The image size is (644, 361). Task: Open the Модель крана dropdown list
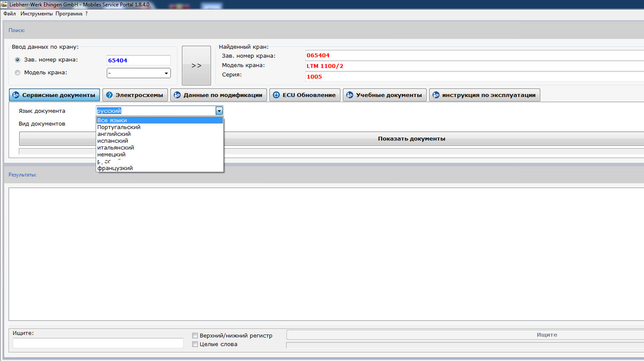pos(166,73)
